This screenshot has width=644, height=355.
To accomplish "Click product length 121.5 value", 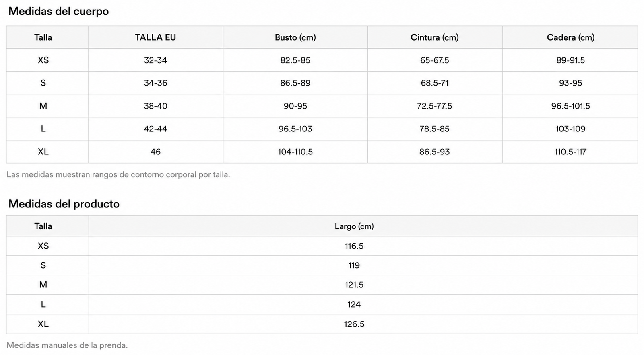I will 354,285.
